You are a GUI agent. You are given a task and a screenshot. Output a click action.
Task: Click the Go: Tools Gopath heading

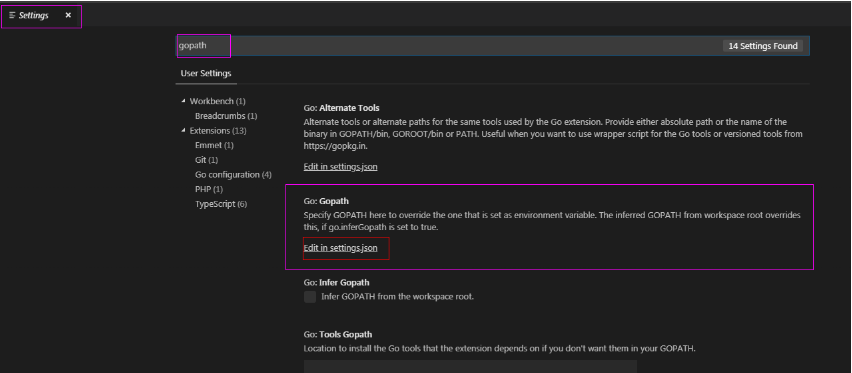point(337,334)
